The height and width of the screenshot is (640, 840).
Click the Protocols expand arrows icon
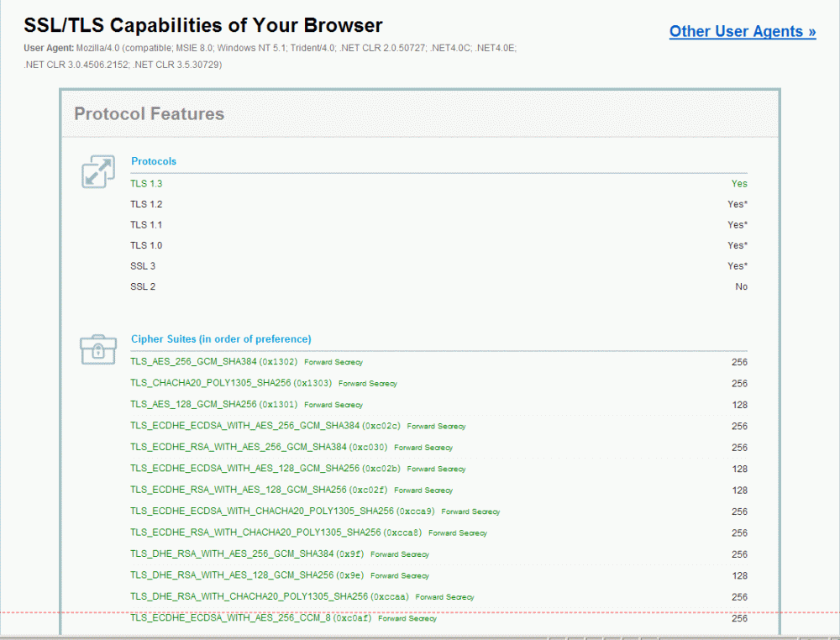pyautogui.click(x=98, y=171)
